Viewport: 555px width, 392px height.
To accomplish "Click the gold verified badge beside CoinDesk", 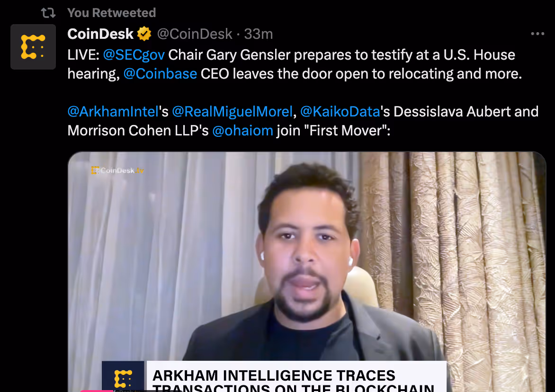I will point(144,34).
